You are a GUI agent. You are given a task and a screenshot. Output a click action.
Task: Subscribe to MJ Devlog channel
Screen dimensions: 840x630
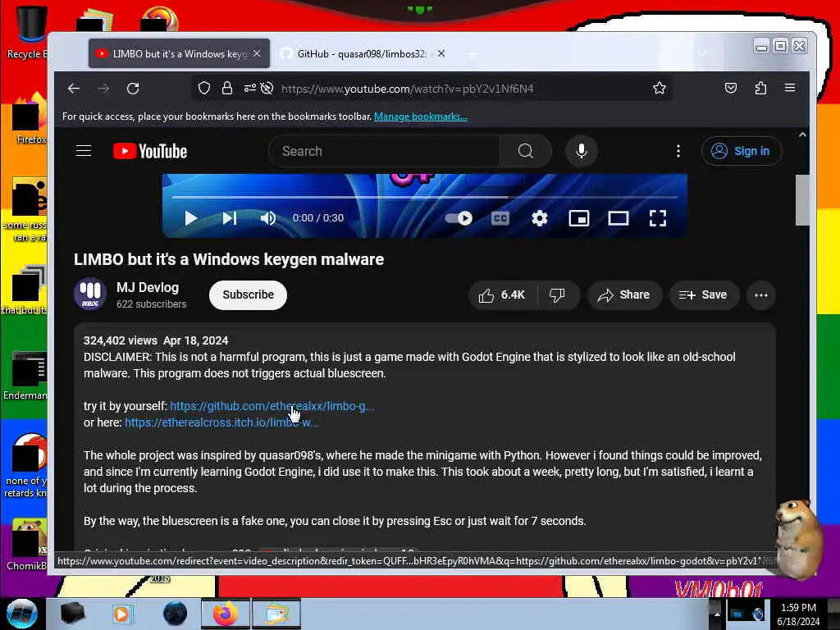[x=248, y=295]
